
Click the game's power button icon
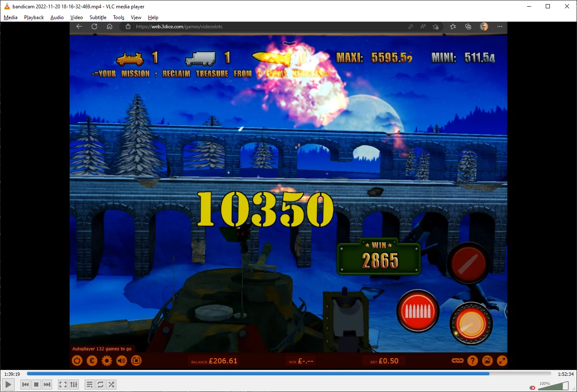(x=77, y=361)
